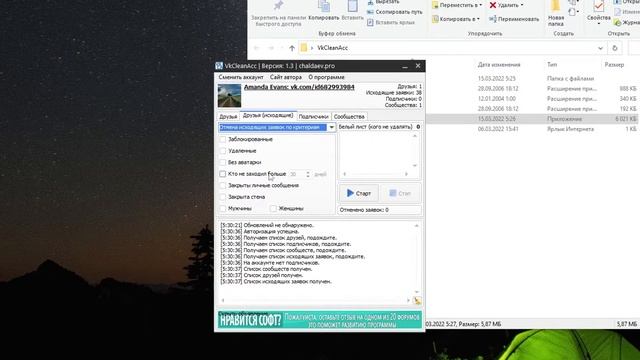640x360 pixels.
Task: Click Вставить ярлык in Explorer ribbon
Action: (391, 22)
